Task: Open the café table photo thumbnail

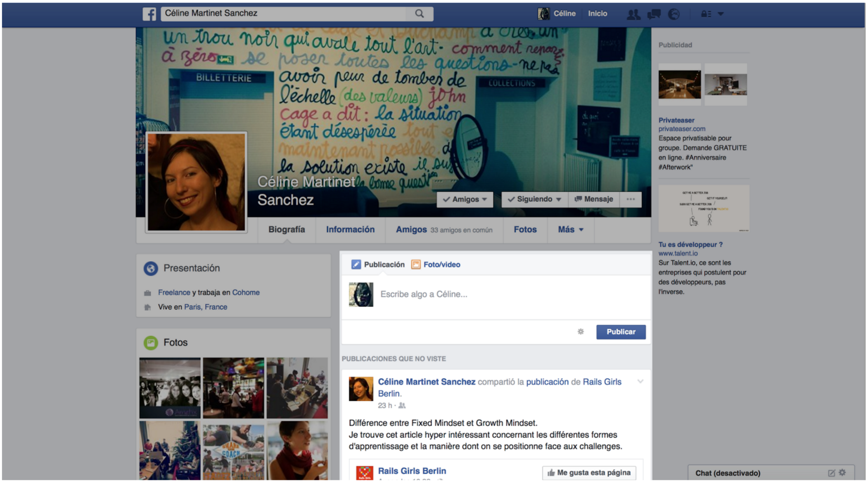Action: tap(297, 388)
